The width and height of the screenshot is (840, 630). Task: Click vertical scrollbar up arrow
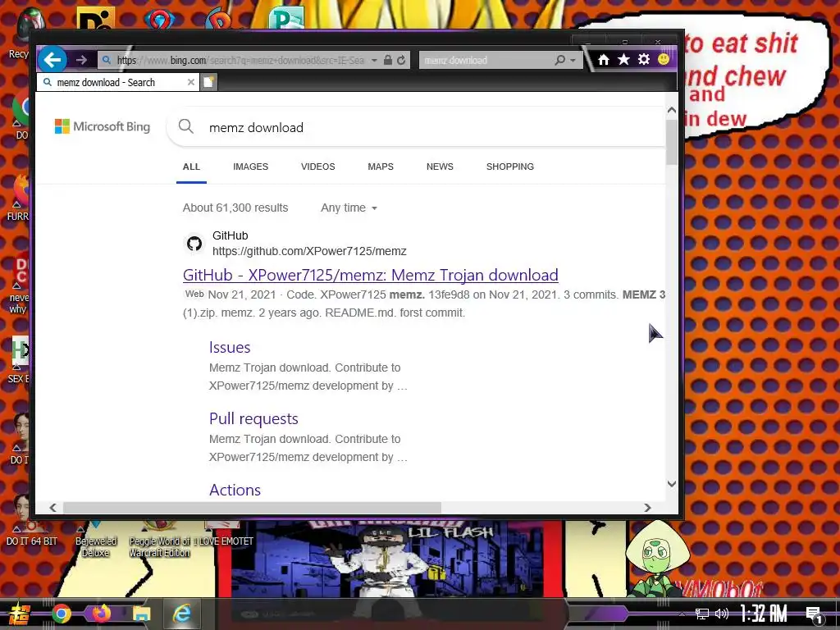click(x=671, y=110)
